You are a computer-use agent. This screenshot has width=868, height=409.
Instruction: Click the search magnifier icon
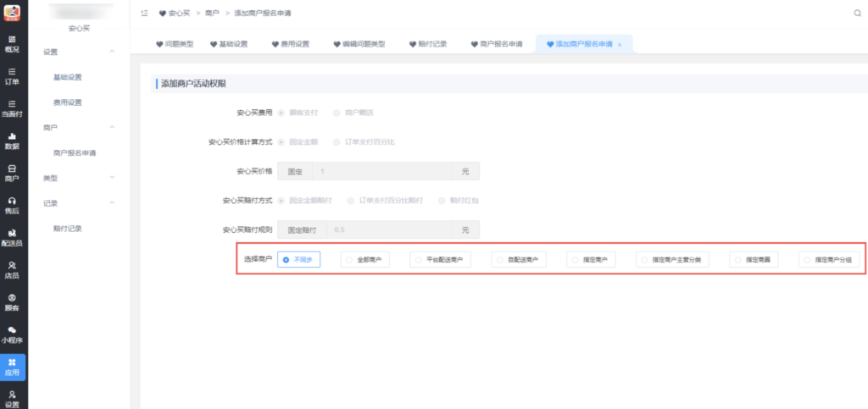(858, 14)
